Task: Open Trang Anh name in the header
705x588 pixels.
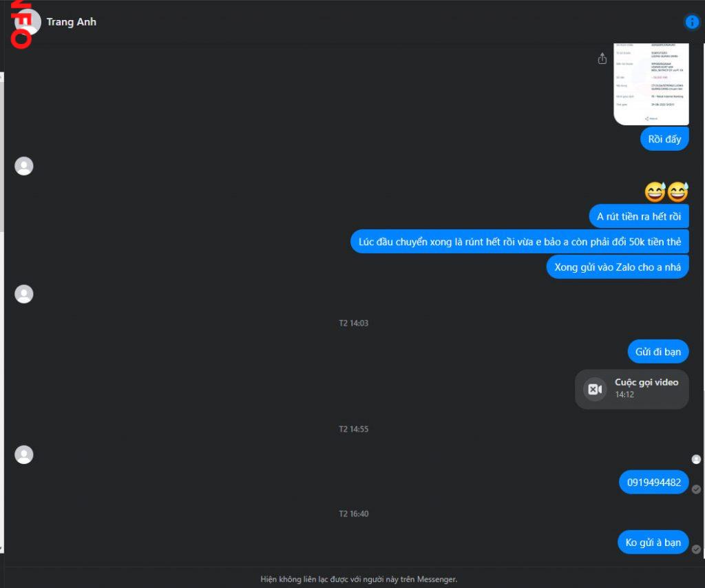Action: [x=72, y=21]
